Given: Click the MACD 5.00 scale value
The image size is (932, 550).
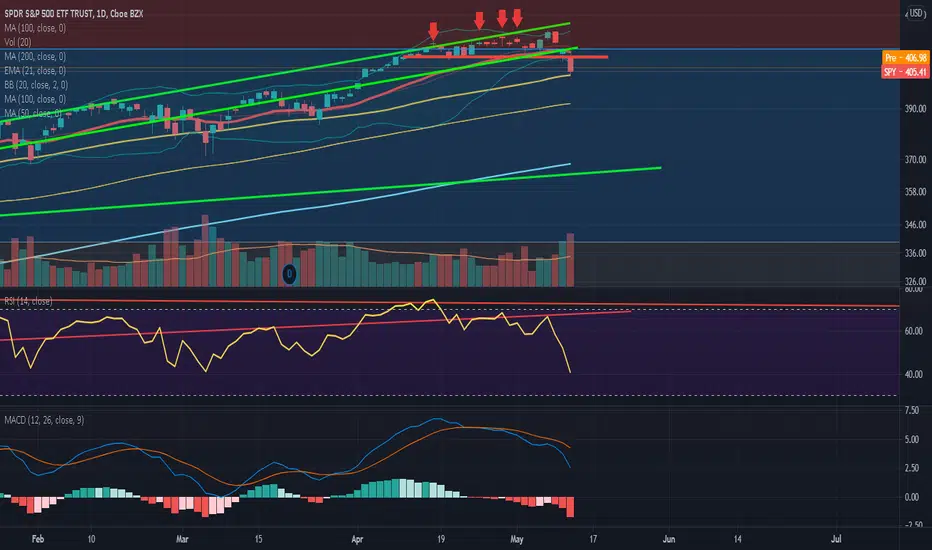Looking at the screenshot, I should pos(912,439).
